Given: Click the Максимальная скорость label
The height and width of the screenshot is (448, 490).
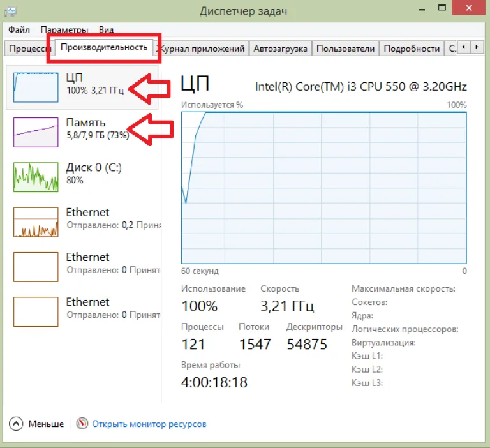Looking at the screenshot, I should pos(403,288).
